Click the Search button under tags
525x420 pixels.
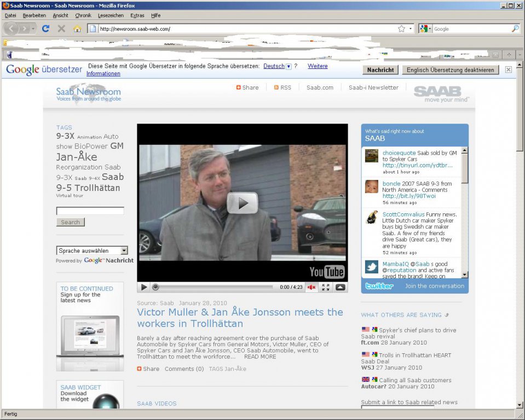pos(70,222)
